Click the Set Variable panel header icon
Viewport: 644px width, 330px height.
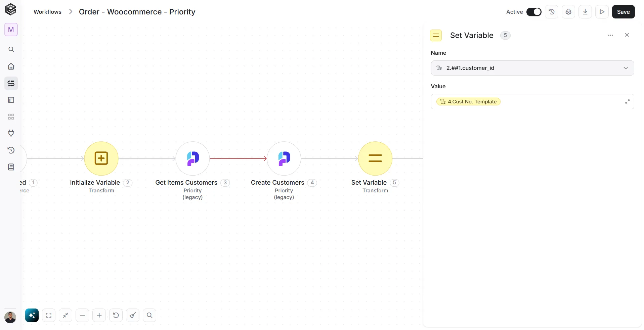pos(436,35)
